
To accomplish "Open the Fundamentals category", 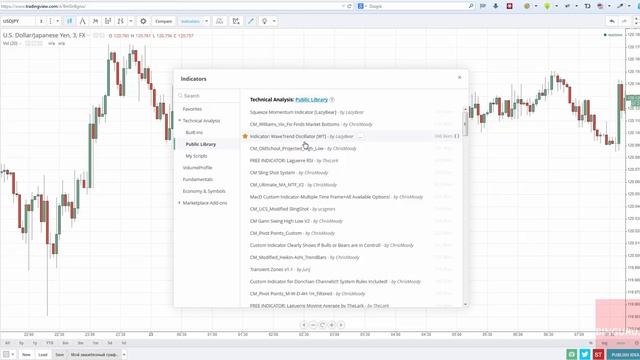I will [x=198, y=180].
